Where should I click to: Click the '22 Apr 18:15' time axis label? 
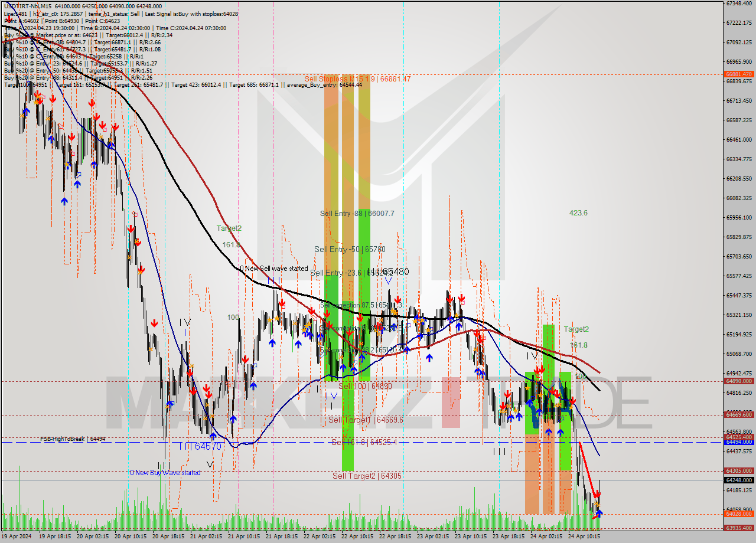395,537
